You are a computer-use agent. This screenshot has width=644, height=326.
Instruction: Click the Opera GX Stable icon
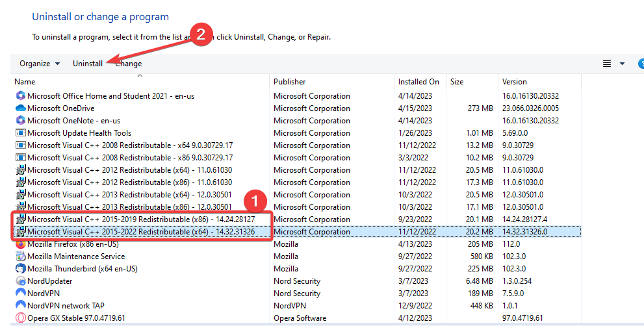pos(21,318)
